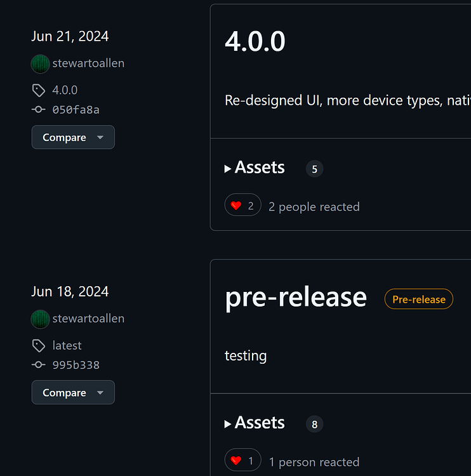Click the text '1 person reacted'
471x476 pixels.
click(x=314, y=462)
